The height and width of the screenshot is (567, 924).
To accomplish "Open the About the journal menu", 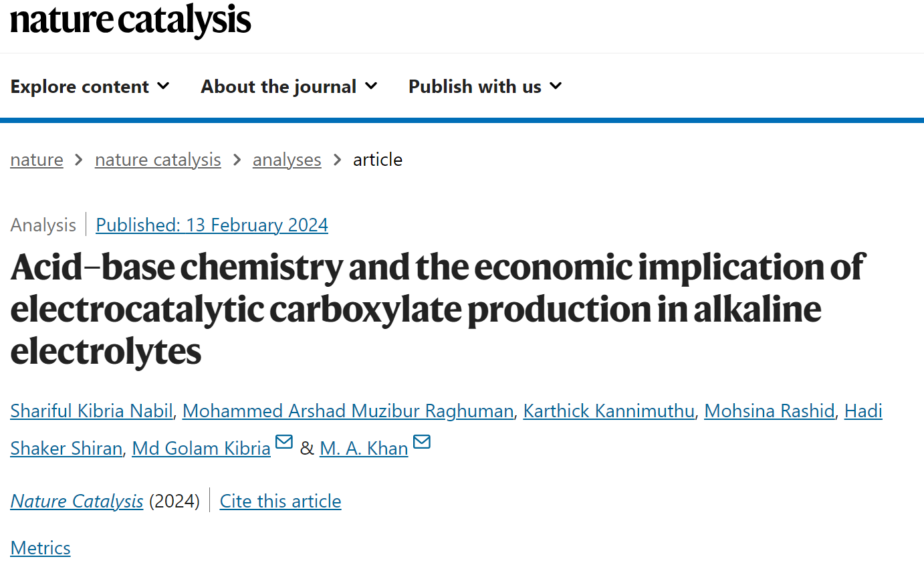I will 289,86.
